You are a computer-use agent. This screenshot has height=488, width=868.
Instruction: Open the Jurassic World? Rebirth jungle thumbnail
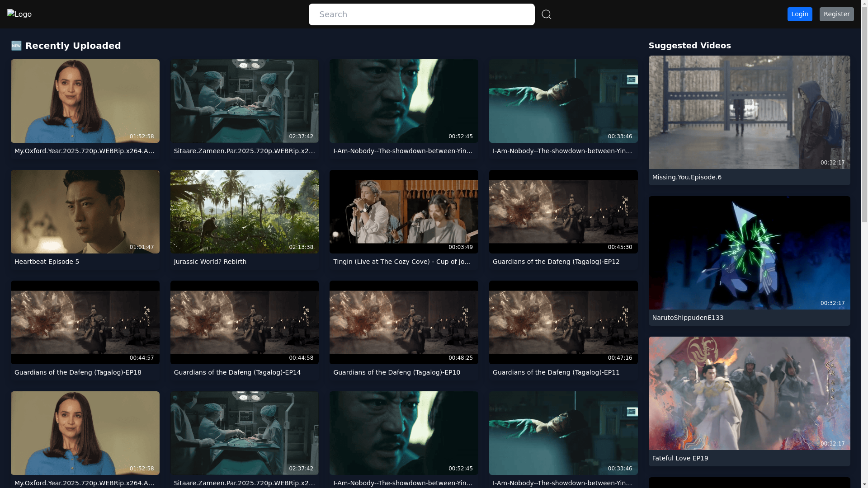(x=245, y=211)
